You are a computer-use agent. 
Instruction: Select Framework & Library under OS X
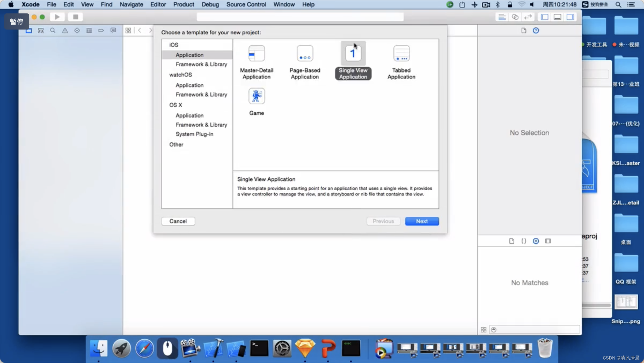coord(201,125)
